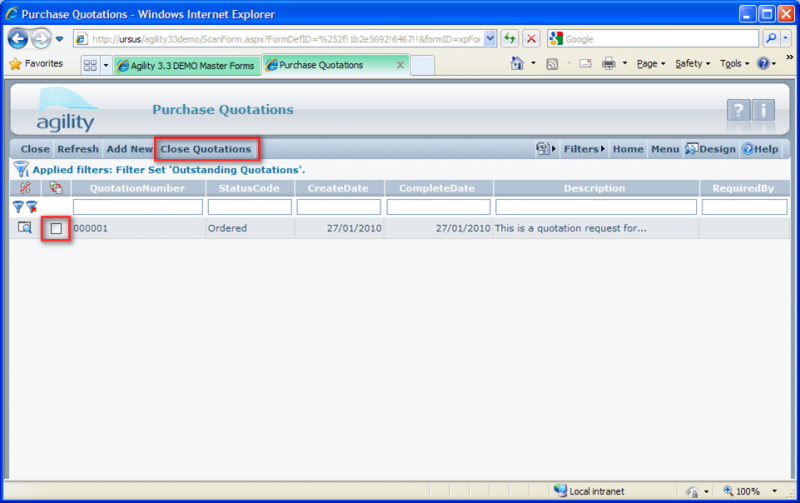The width and height of the screenshot is (800, 503).
Task: Click the browser Refresh page icon
Action: (510, 38)
